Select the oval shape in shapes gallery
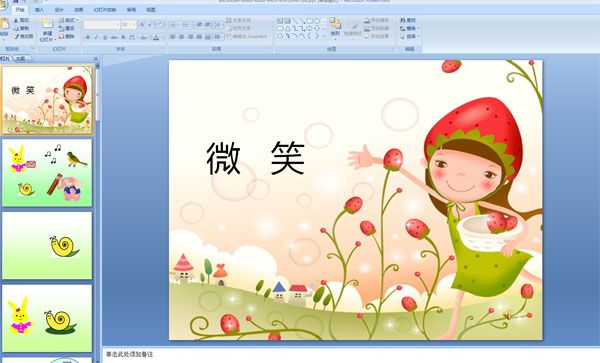600x363 pixels. pos(317,21)
